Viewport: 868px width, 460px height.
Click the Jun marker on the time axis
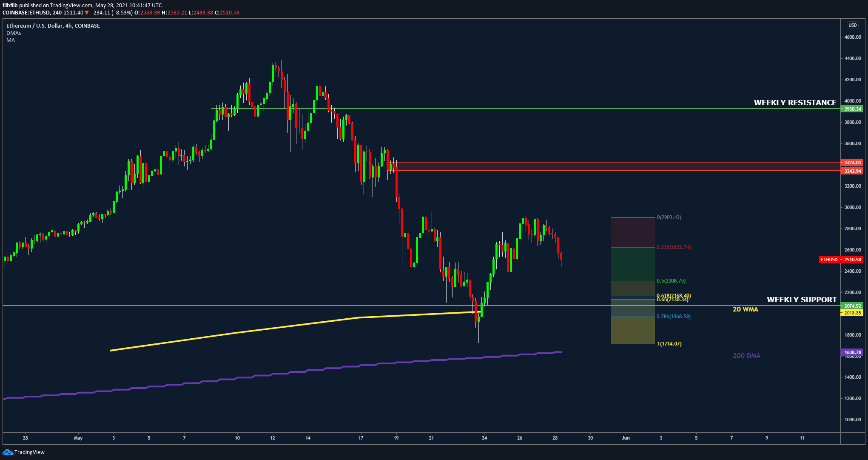625,438
